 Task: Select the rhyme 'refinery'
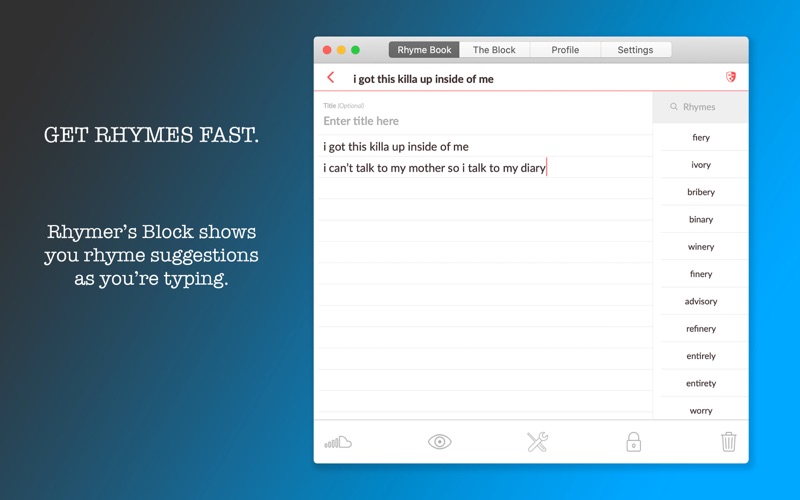(701, 329)
